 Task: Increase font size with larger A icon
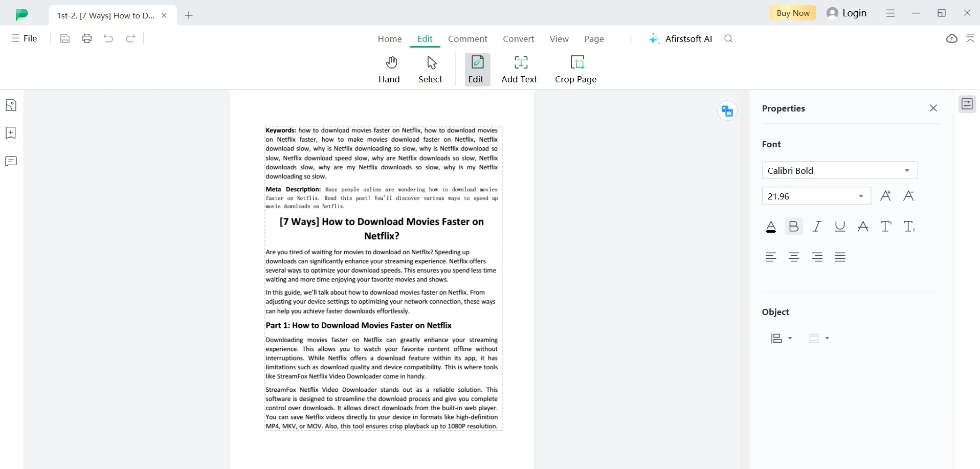point(886,196)
